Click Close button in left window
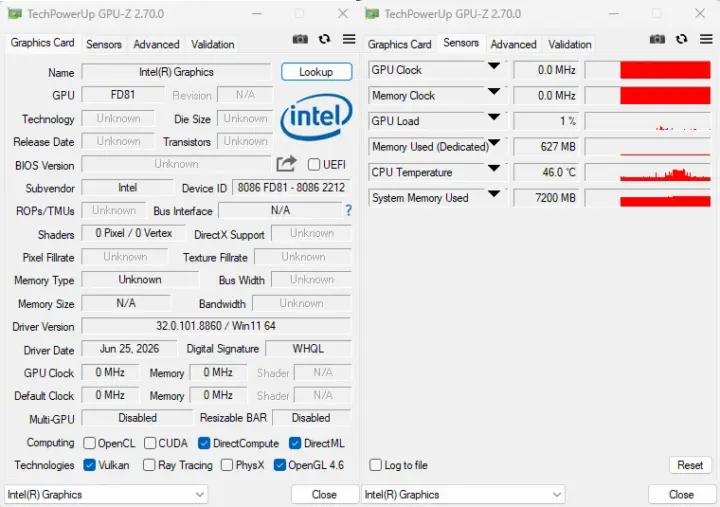Viewport: 720px width, 507px height. (324, 495)
